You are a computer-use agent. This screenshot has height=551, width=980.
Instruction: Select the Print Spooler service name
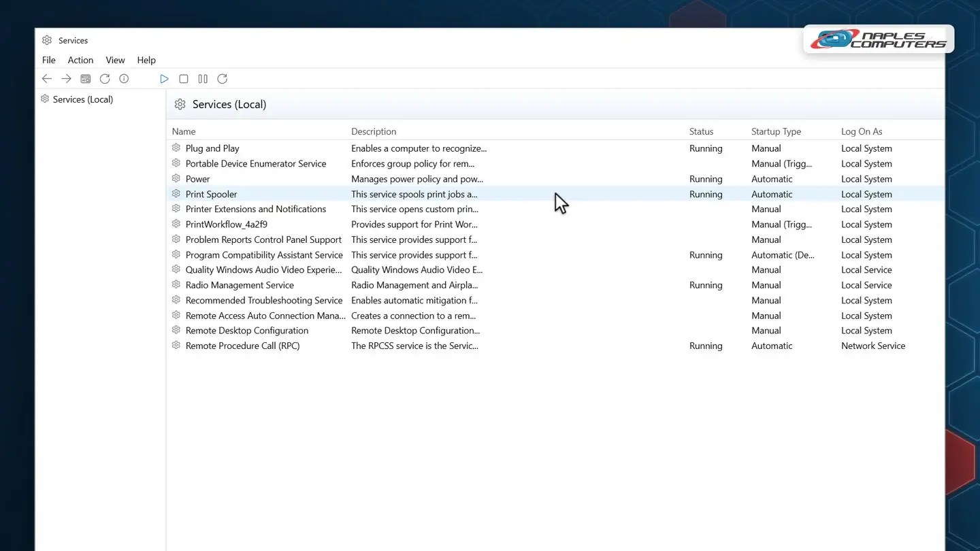pos(211,194)
